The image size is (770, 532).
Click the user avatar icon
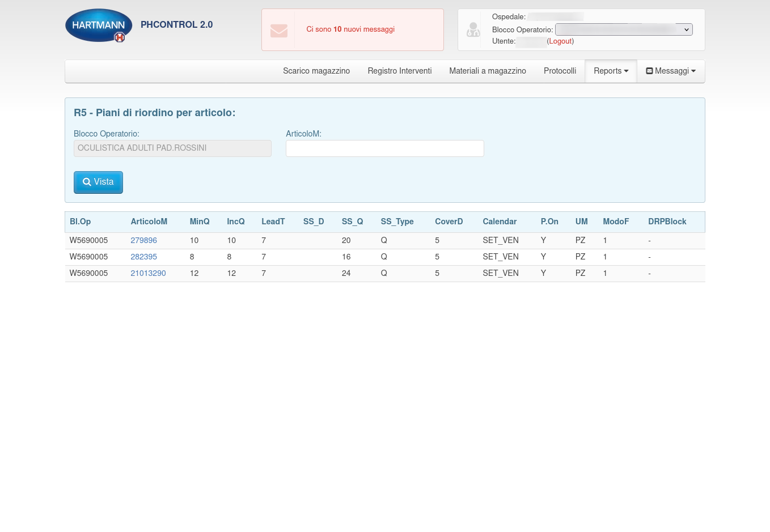tap(473, 29)
